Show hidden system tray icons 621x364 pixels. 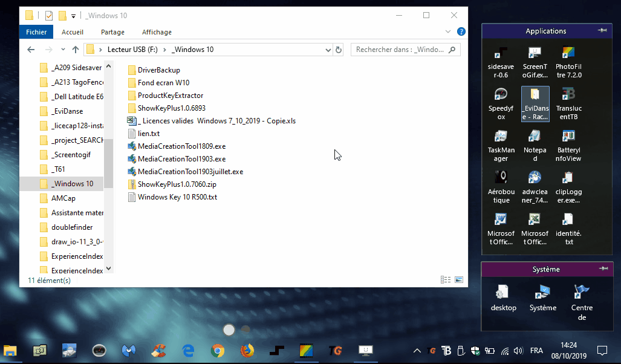click(x=417, y=351)
